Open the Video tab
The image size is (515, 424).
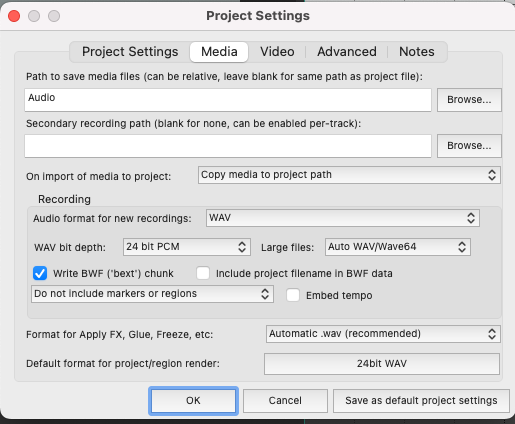click(277, 52)
